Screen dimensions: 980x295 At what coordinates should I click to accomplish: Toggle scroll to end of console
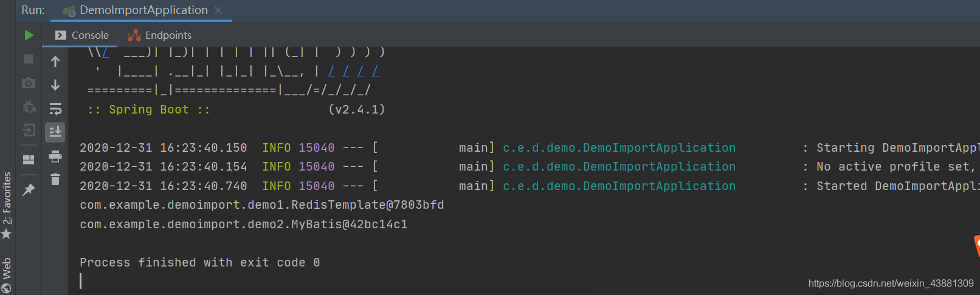coord(55,132)
